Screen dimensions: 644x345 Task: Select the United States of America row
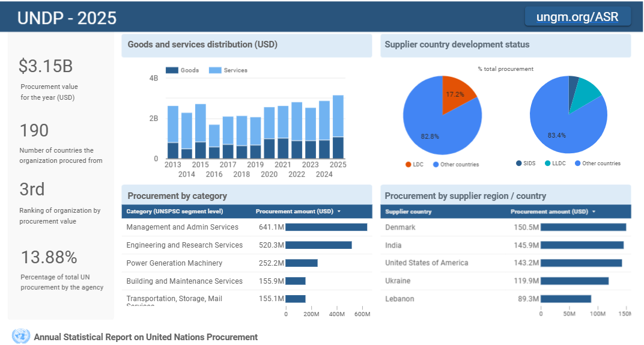point(506,263)
